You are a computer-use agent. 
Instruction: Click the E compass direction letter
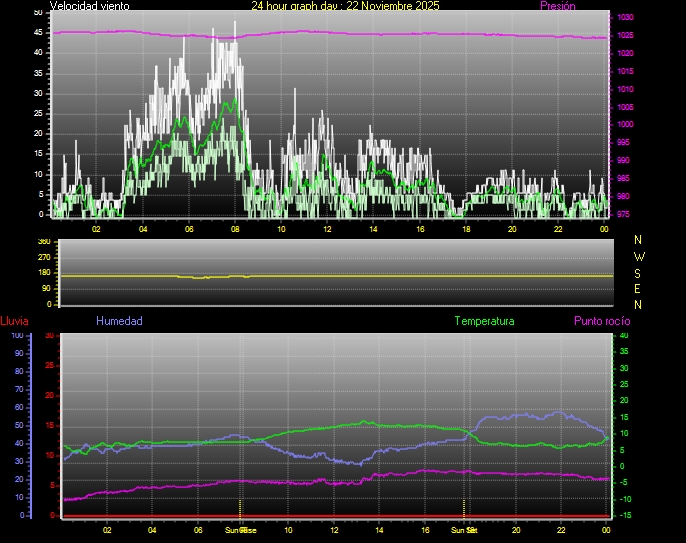click(x=639, y=288)
